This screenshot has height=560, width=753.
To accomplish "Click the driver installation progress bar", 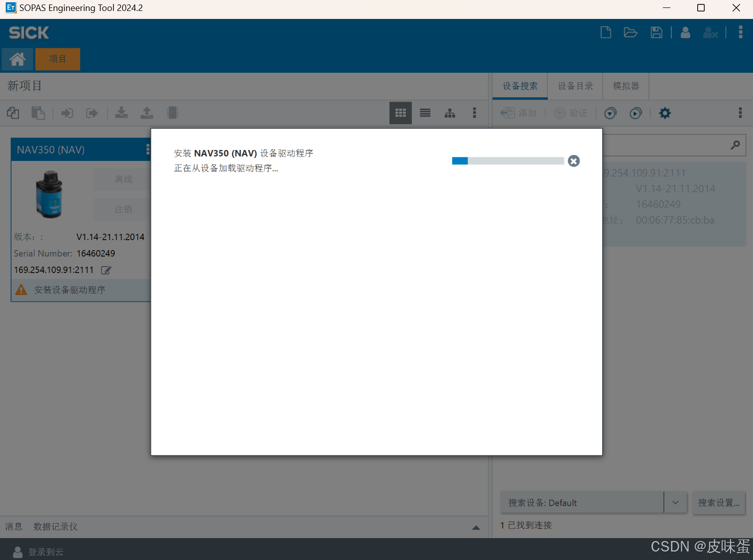I will click(508, 161).
